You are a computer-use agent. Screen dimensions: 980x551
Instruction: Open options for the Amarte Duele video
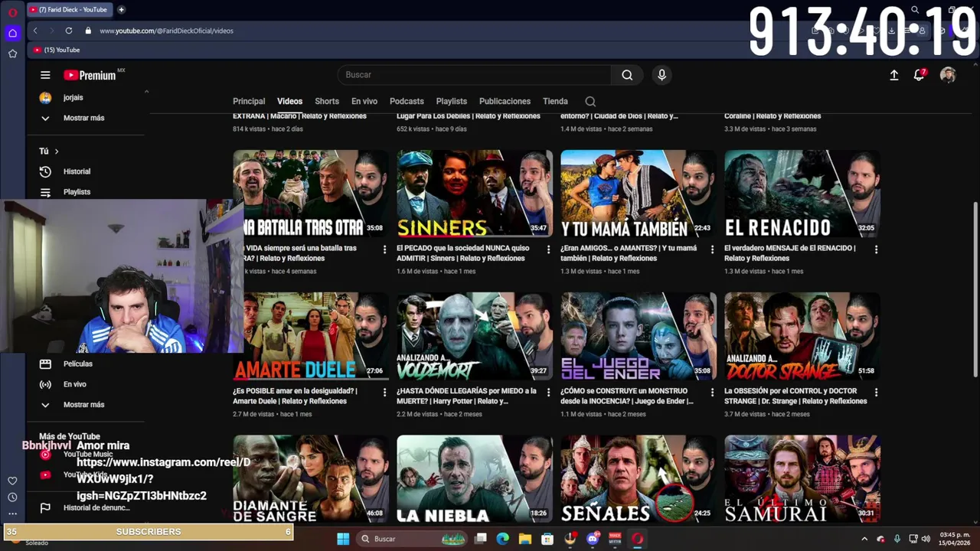[x=384, y=392]
